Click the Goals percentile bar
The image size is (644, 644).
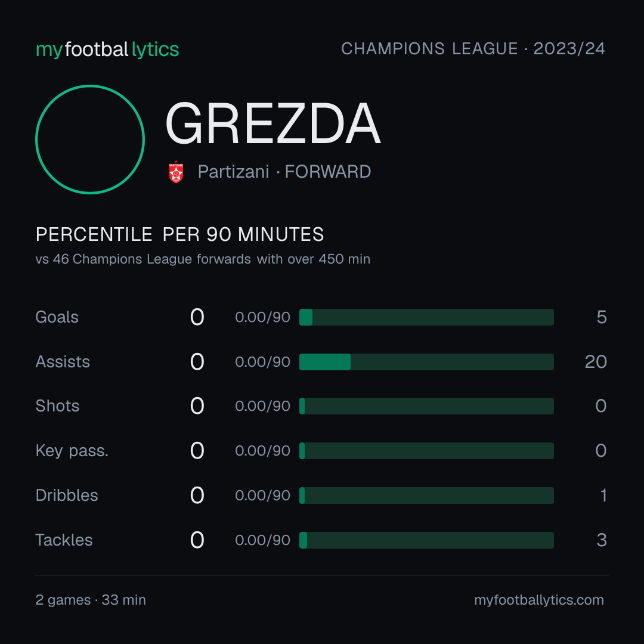point(426,317)
